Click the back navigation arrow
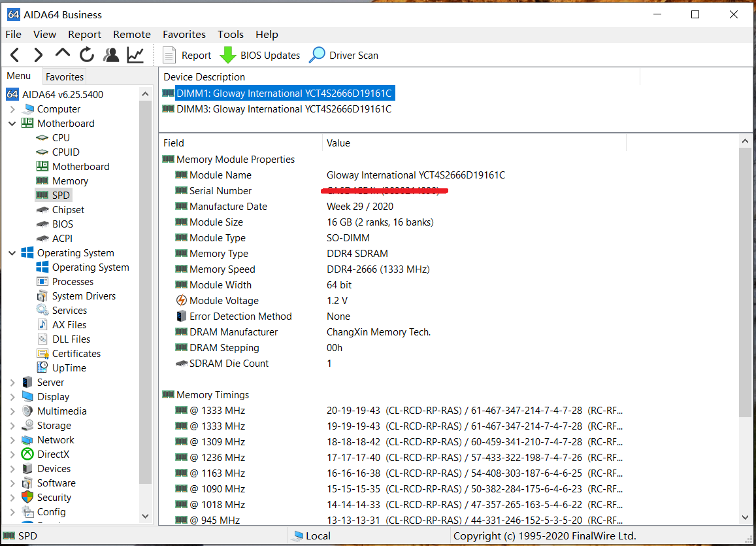The width and height of the screenshot is (756, 546). pyautogui.click(x=14, y=55)
